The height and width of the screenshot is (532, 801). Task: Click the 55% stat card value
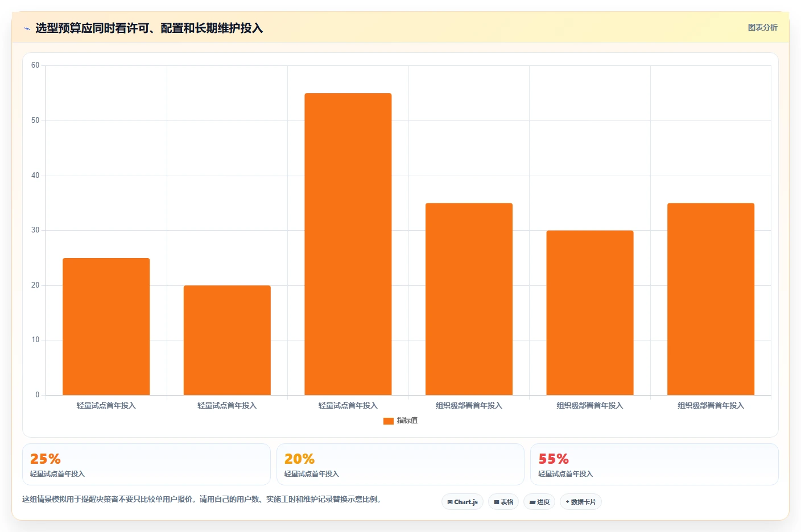pos(554,459)
